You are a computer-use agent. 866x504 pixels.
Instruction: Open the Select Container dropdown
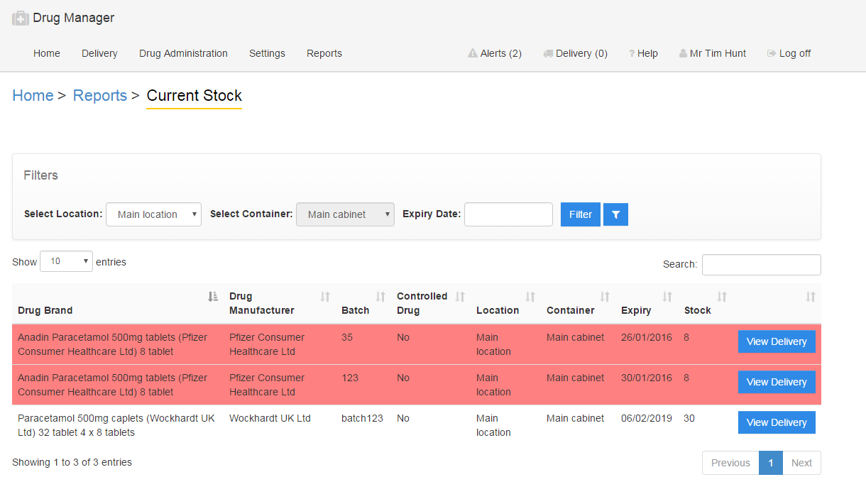pyautogui.click(x=345, y=214)
